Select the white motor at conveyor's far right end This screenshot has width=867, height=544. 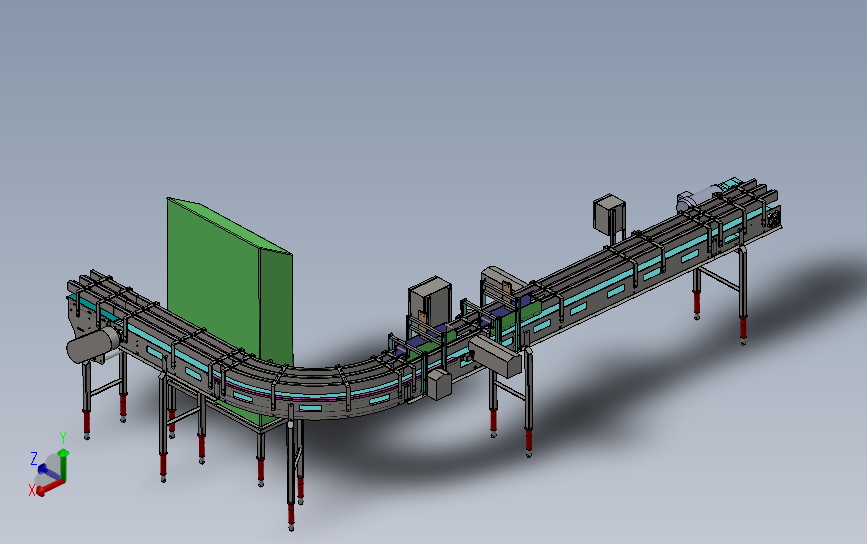coord(699,198)
